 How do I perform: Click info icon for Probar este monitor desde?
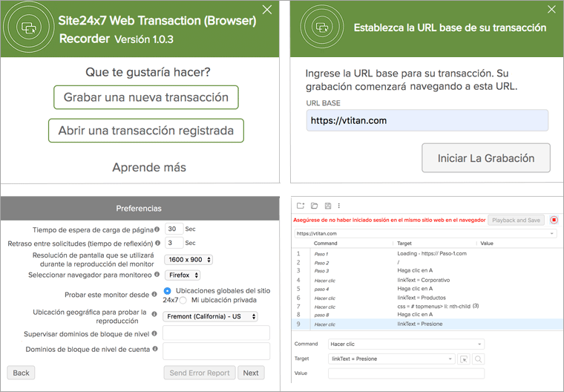(x=154, y=294)
